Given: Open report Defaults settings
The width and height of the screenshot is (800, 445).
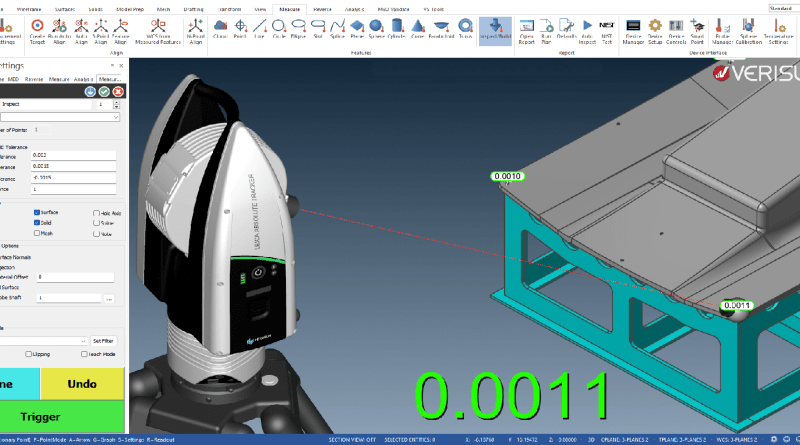Looking at the screenshot, I should click(566, 29).
